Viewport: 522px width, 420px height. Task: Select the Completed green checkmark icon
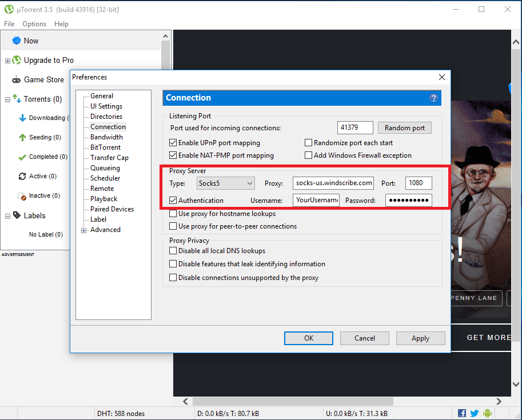(22, 157)
